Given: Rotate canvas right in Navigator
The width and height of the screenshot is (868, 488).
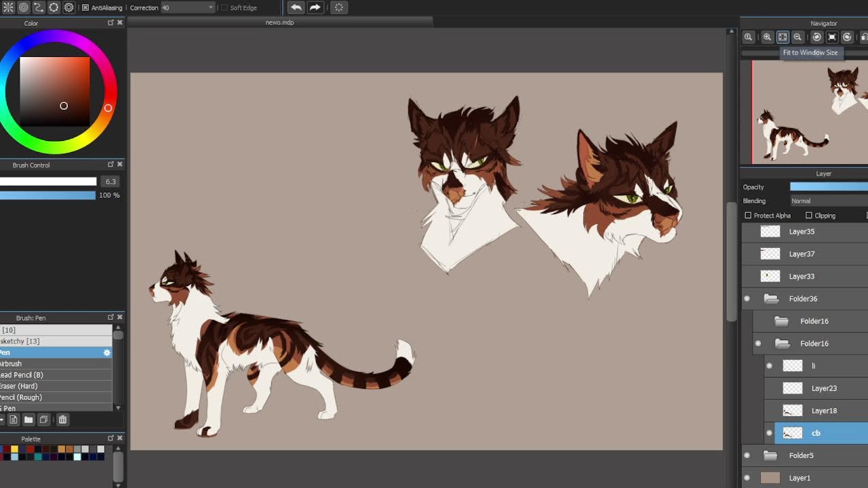Looking at the screenshot, I should 847,37.
